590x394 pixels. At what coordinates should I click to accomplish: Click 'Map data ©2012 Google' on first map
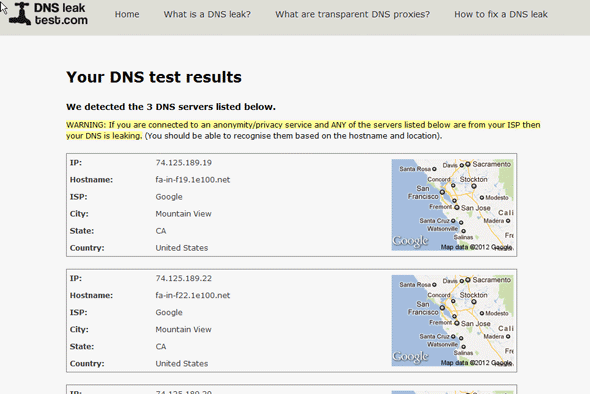(477, 247)
